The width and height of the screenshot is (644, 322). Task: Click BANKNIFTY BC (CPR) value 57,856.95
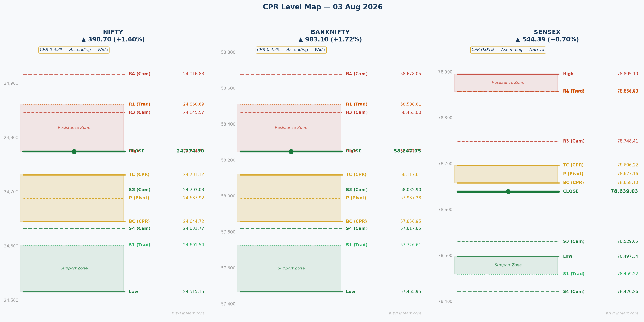pos(411,221)
